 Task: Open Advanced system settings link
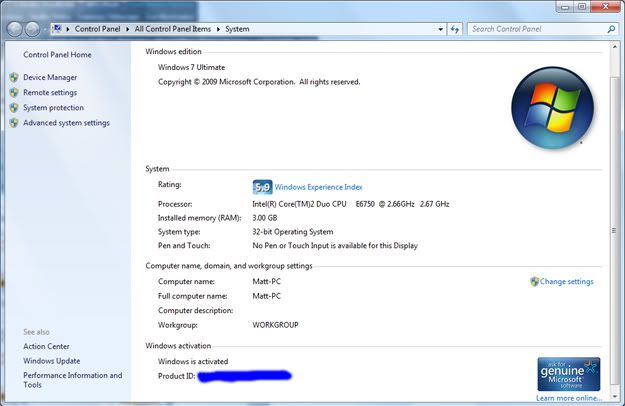coord(66,123)
